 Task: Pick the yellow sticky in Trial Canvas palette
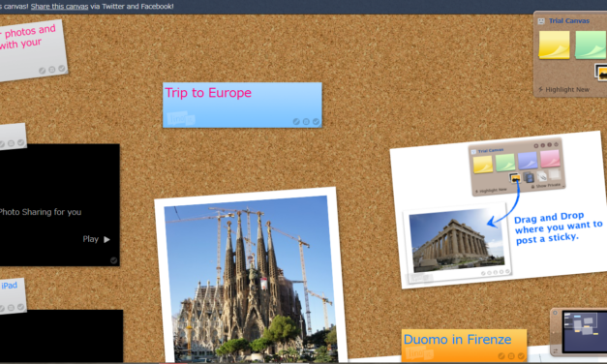pyautogui.click(x=554, y=45)
